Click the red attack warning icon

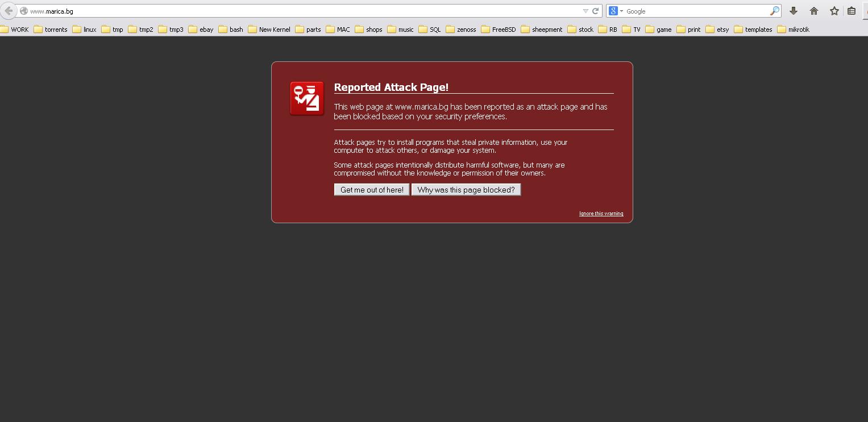[307, 98]
